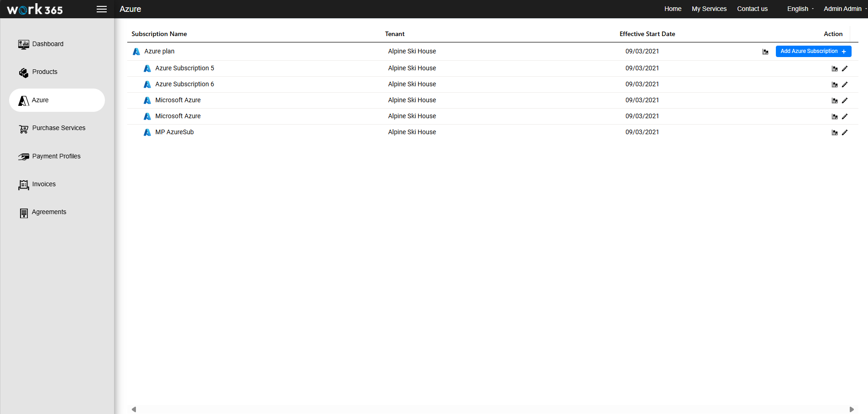This screenshot has height=414, width=868.
Task: Click Azure plan's 09/03/2021 date cell
Action: [642, 51]
